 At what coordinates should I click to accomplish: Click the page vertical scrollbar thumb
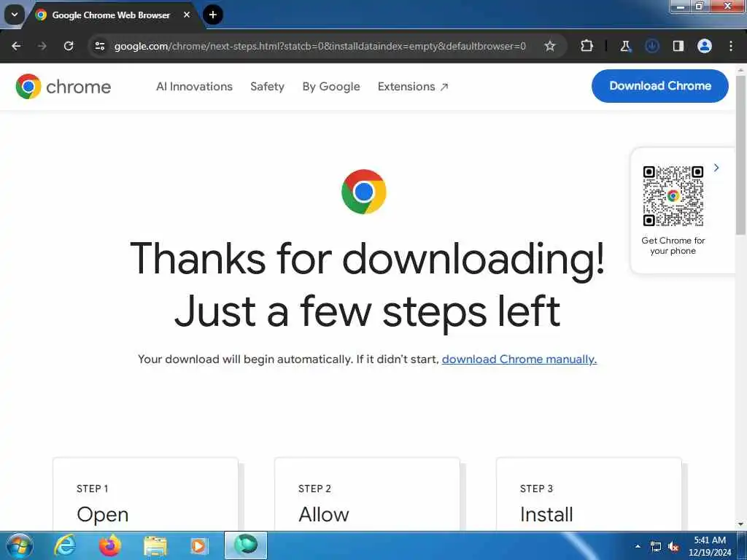point(741,155)
